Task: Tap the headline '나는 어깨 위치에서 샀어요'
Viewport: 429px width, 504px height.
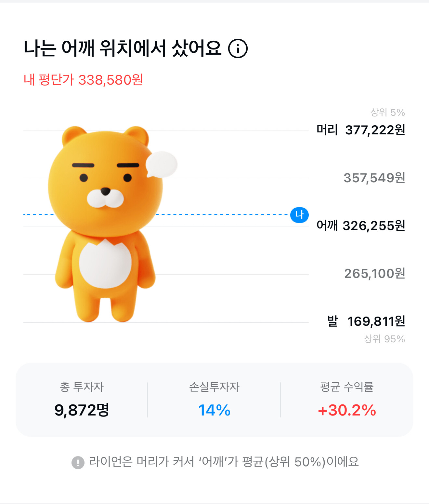Action: [x=123, y=49]
